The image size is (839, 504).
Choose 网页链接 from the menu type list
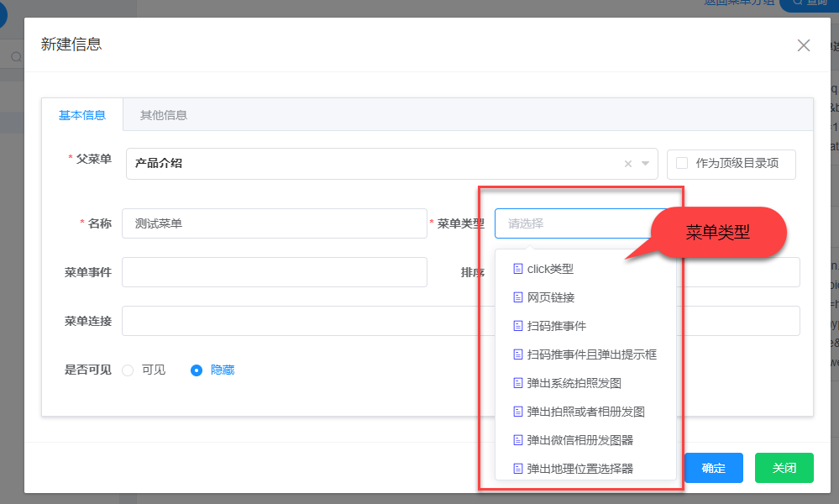585,297
